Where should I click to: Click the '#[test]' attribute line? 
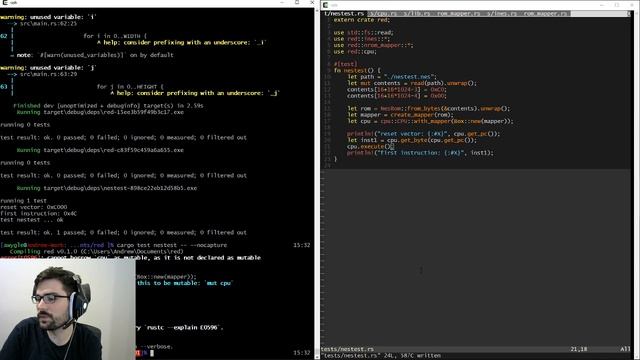click(x=345, y=64)
